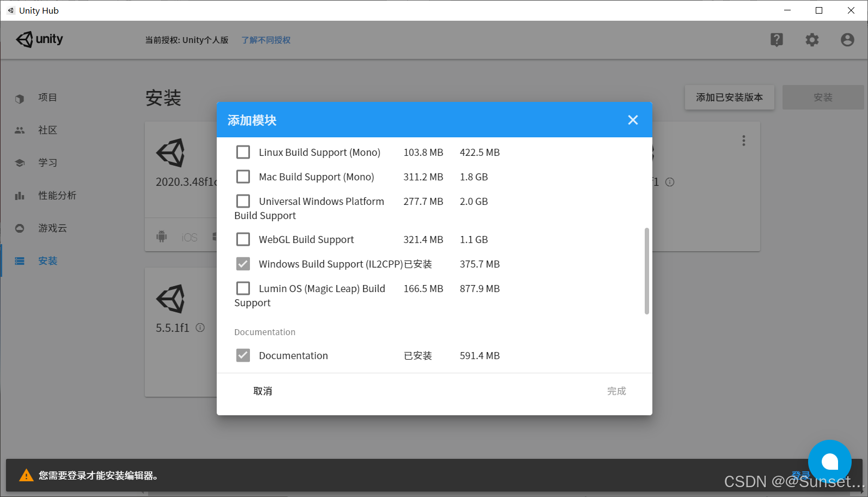Select 安装 in sidebar
This screenshot has height=497, width=868.
47,261
